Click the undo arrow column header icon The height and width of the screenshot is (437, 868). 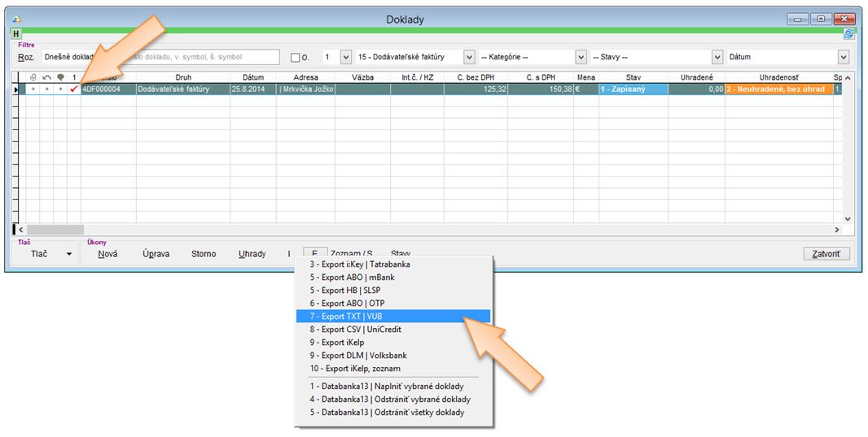click(x=46, y=77)
